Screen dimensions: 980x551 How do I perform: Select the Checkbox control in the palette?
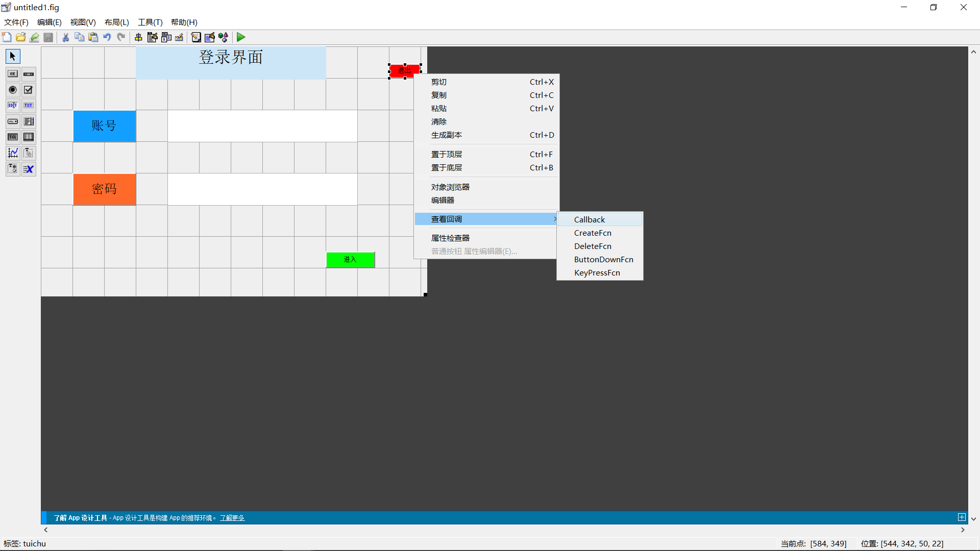[29, 90]
